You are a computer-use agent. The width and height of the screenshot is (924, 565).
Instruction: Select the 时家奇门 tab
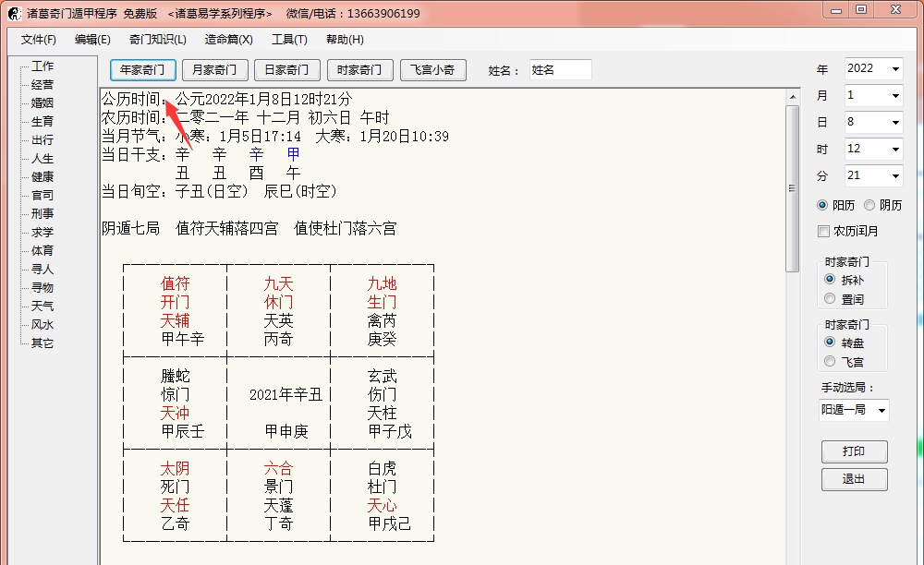point(358,69)
